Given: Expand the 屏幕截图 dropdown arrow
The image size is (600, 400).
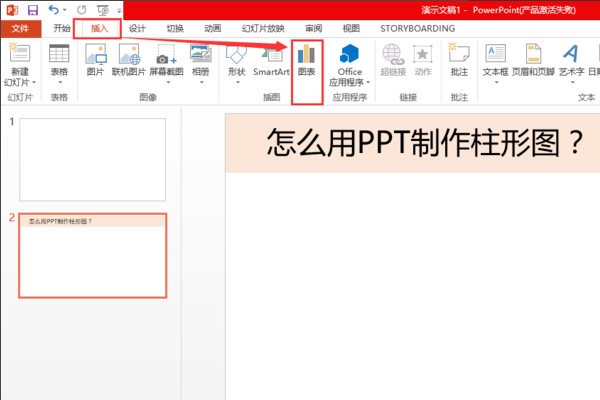Looking at the screenshot, I should tap(168, 82).
